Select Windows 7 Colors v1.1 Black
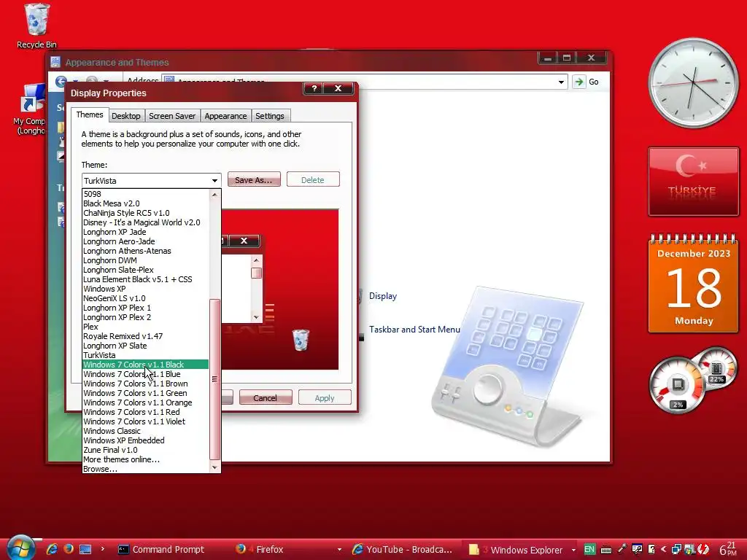The width and height of the screenshot is (747, 560). click(x=145, y=365)
